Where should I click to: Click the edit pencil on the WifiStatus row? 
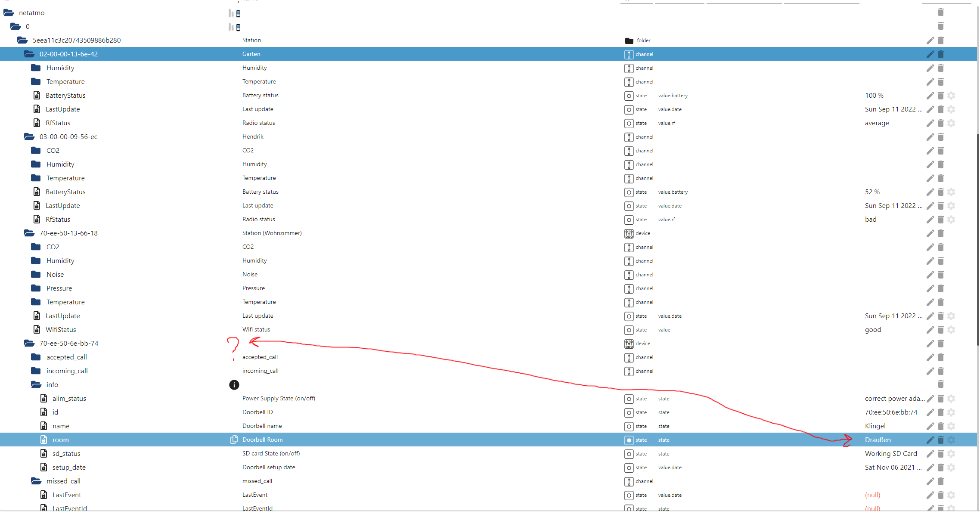(x=930, y=330)
